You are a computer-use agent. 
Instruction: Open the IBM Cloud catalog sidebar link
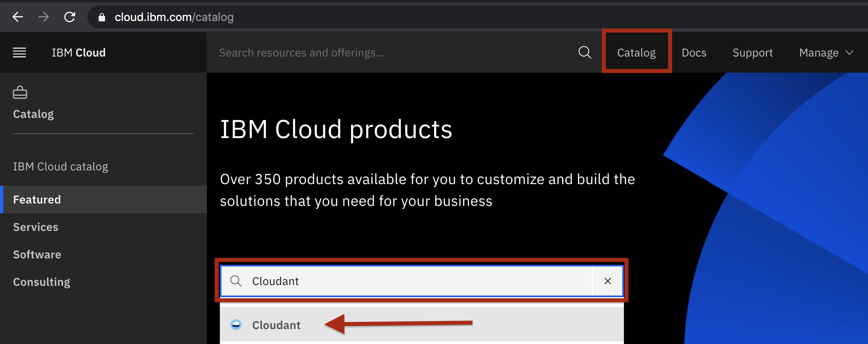coord(61,166)
